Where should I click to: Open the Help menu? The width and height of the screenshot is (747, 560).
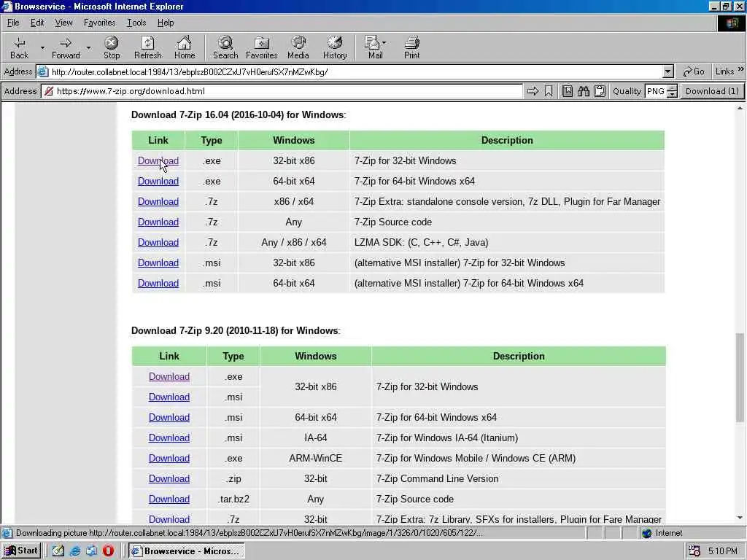pyautogui.click(x=166, y=23)
